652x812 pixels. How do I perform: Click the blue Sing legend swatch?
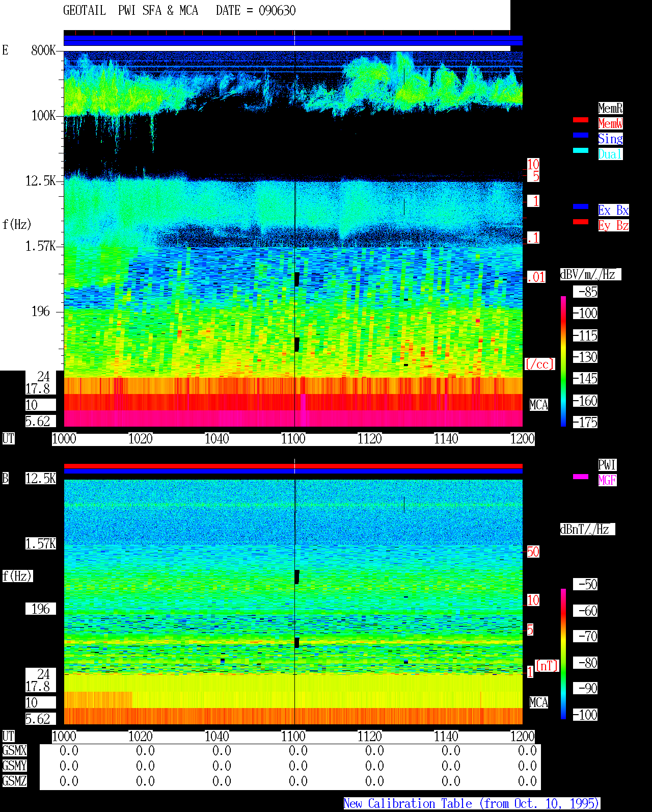(x=581, y=135)
